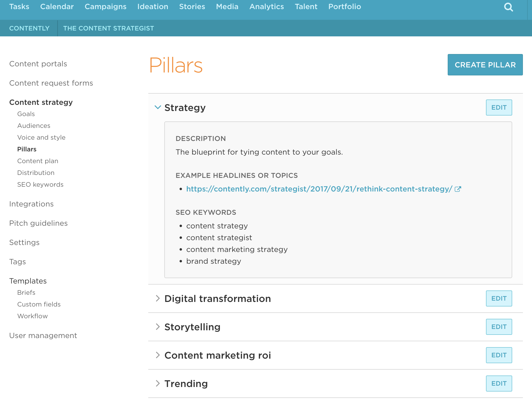Open the Analytics section from the top bar
This screenshot has width=532, height=414.
point(266,6)
